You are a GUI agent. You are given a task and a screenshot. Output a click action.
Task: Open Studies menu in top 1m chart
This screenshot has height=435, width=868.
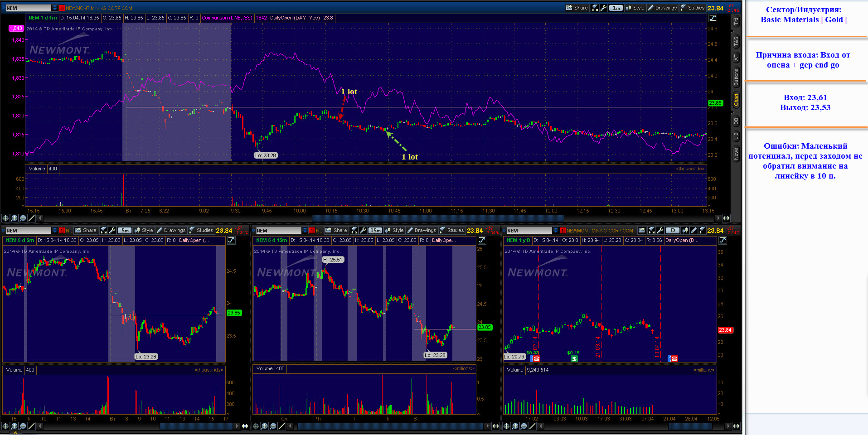(692, 8)
